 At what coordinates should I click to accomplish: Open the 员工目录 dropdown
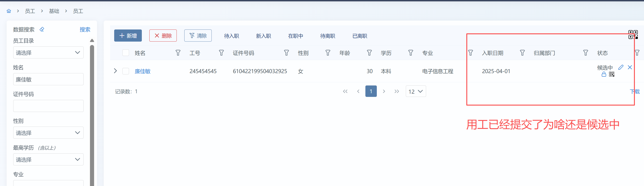(48, 53)
